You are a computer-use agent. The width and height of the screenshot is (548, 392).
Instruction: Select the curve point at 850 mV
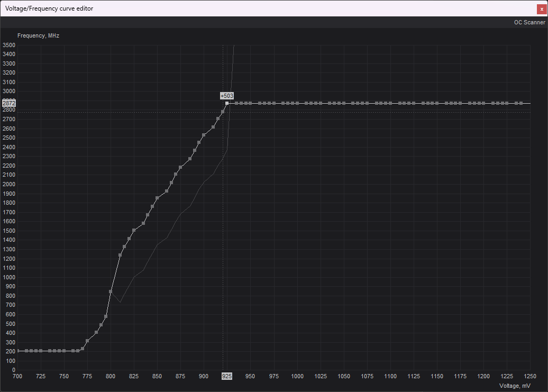click(x=157, y=198)
